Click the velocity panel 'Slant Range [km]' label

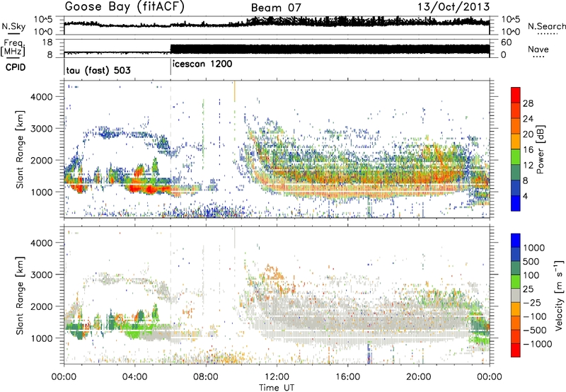20,295
